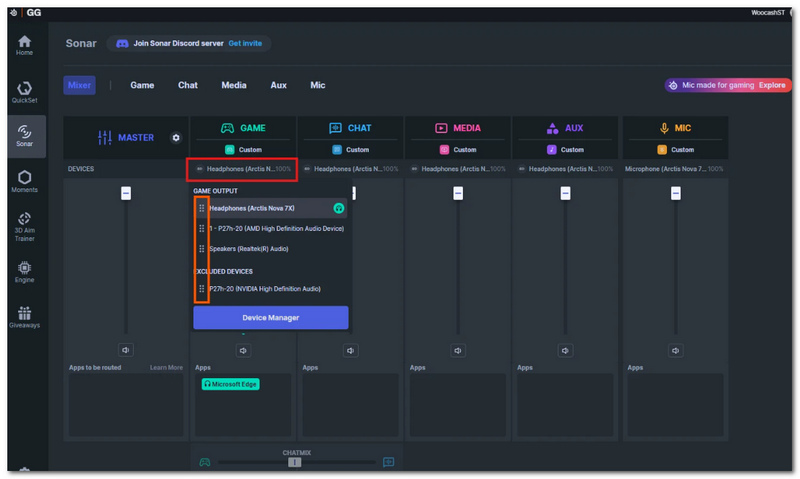This screenshot has height=479, width=800.
Task: Click the ChatMix slider handle
Action: tap(294, 462)
